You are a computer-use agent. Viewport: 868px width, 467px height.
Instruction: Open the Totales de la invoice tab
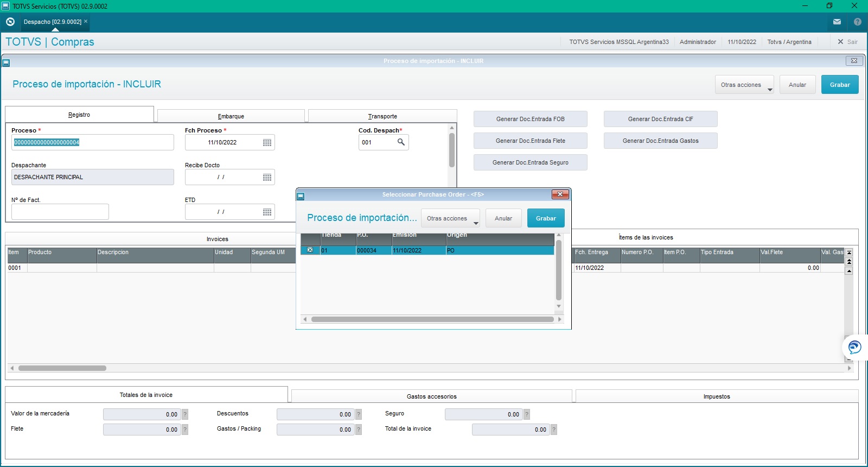tap(146, 395)
